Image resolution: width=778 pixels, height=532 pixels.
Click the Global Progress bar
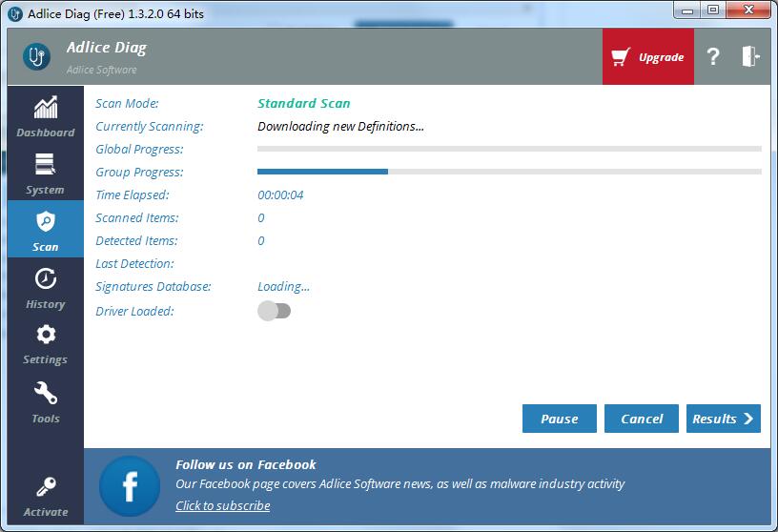point(509,149)
